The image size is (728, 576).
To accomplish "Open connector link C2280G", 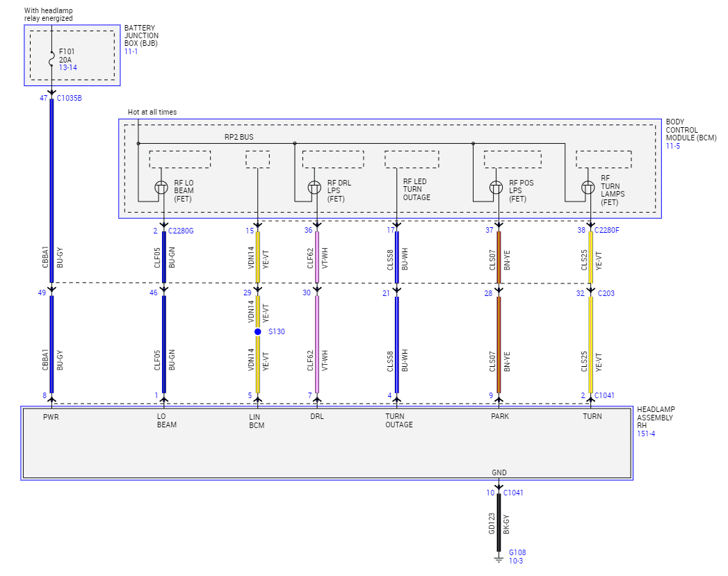I will [x=181, y=231].
